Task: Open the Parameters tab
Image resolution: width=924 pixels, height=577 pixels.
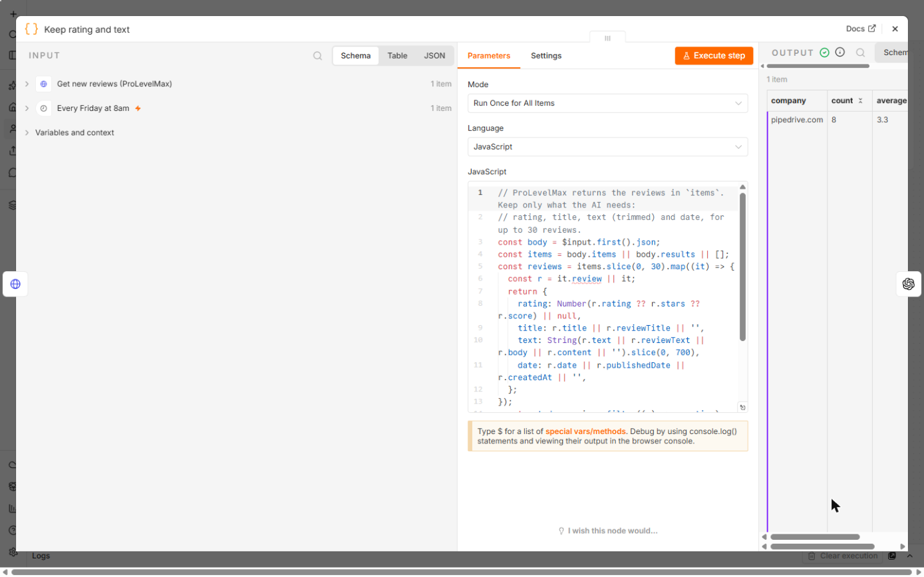Action: [x=489, y=56]
